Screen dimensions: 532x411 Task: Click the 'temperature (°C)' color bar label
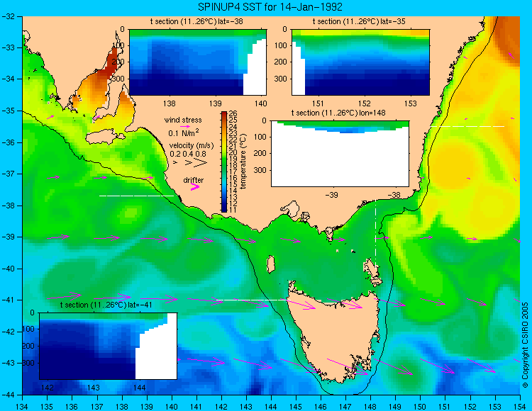243,162
